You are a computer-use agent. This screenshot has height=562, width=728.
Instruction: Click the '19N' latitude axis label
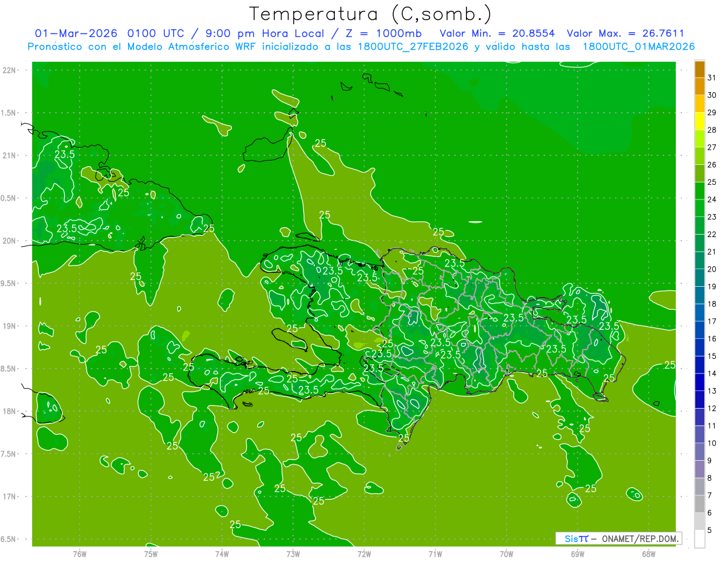[10, 326]
